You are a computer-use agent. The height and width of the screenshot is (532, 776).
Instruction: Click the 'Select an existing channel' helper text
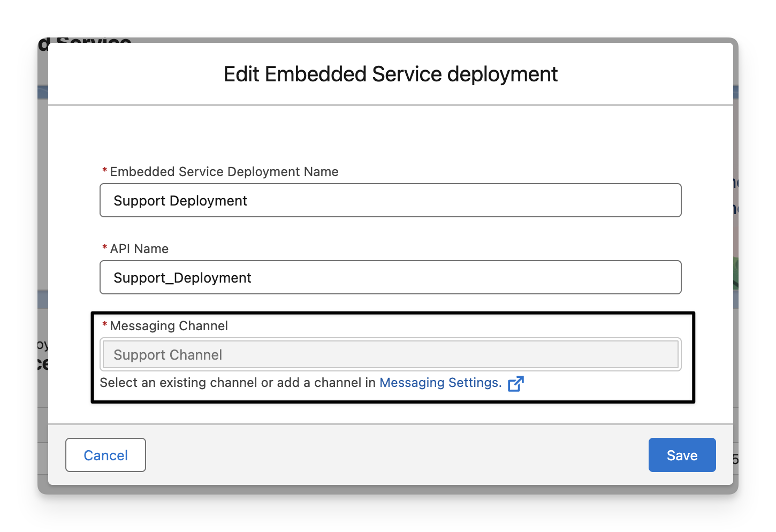(237, 383)
